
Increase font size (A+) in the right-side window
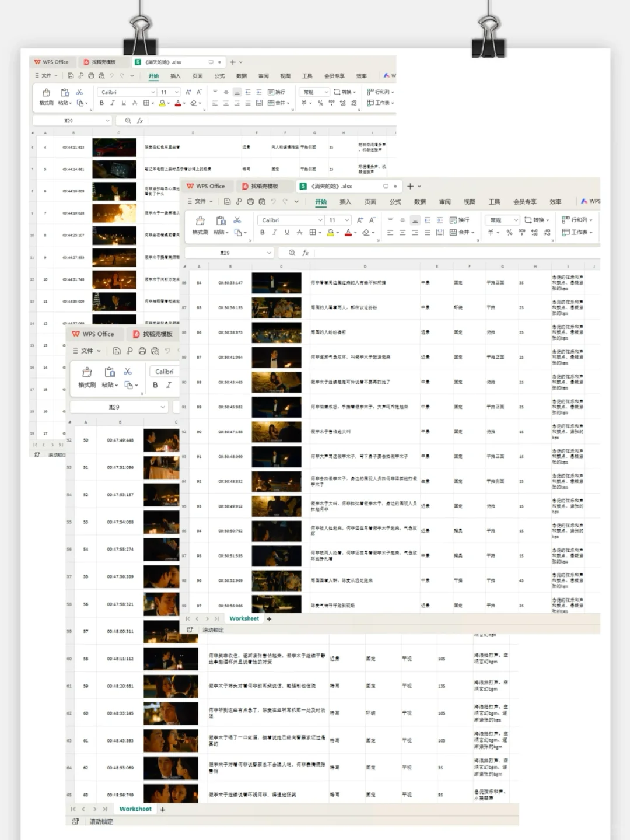coord(360,220)
